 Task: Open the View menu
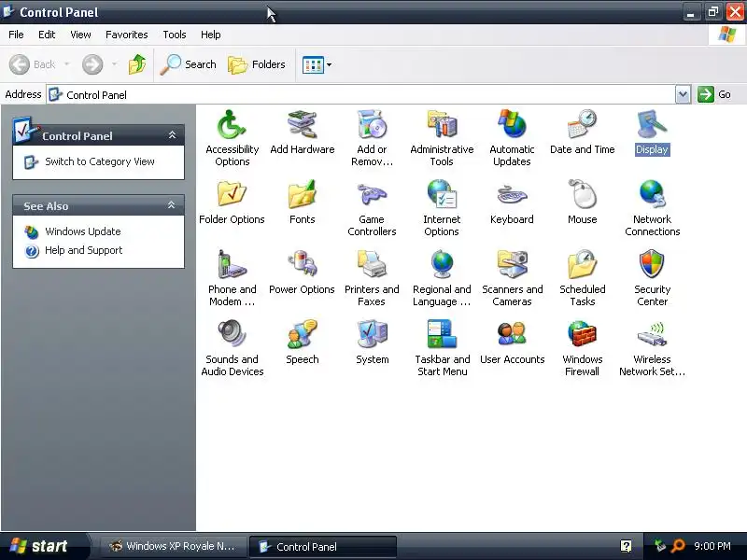click(x=80, y=35)
